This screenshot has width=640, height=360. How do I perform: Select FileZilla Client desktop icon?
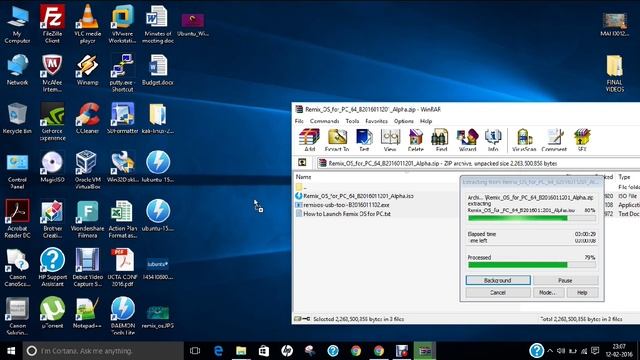(x=52, y=24)
